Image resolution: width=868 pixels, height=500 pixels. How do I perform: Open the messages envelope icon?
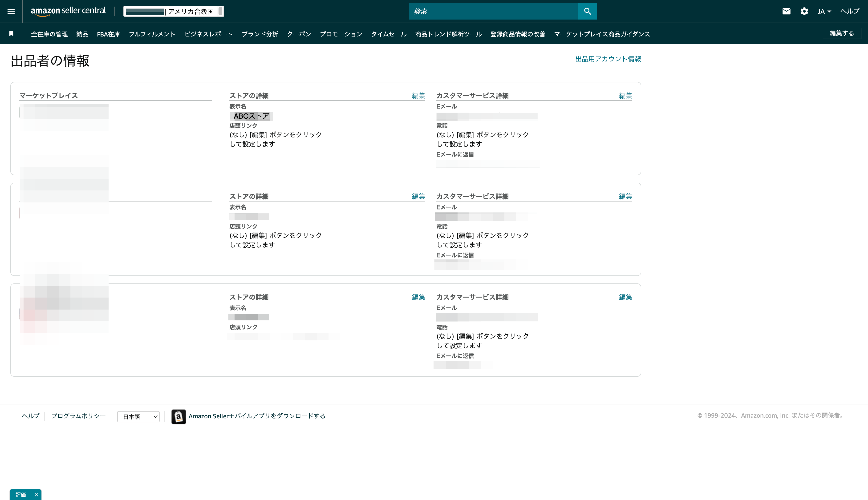[786, 11]
